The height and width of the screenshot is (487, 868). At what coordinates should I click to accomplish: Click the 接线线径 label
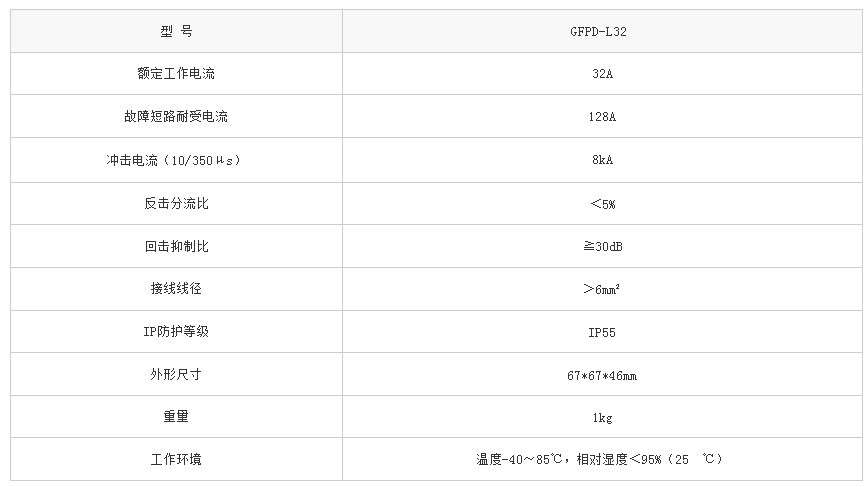tap(176, 289)
